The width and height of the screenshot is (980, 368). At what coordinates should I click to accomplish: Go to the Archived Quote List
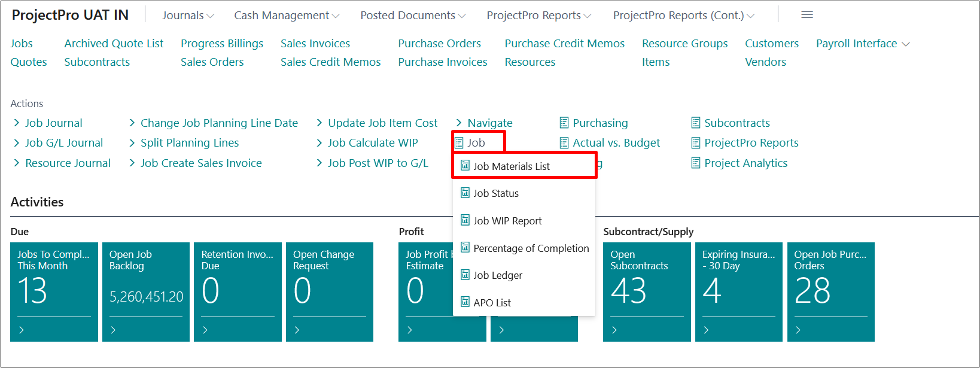114,44
